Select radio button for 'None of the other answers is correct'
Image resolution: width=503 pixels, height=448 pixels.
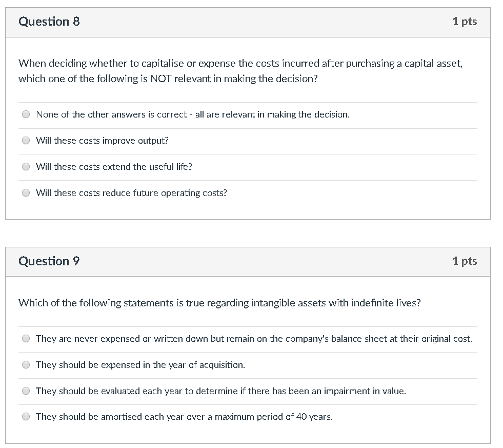[26, 114]
